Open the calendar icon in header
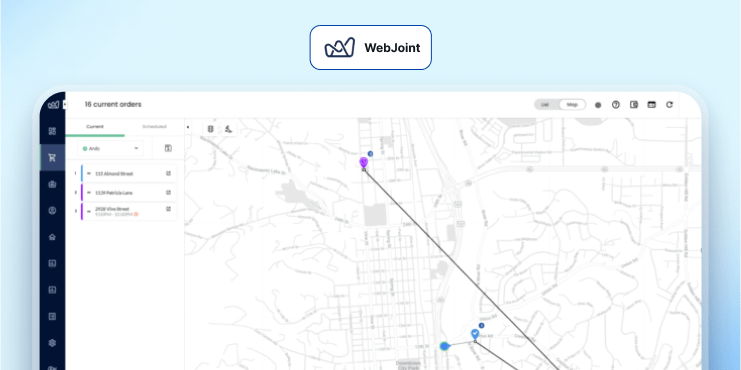The width and height of the screenshot is (741, 370). tap(652, 105)
